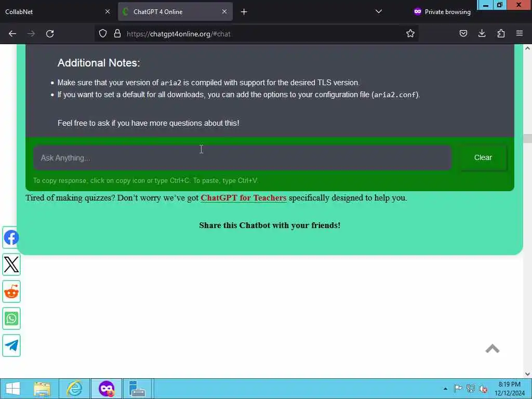Launch Internet Explorer from taskbar

pos(74,389)
